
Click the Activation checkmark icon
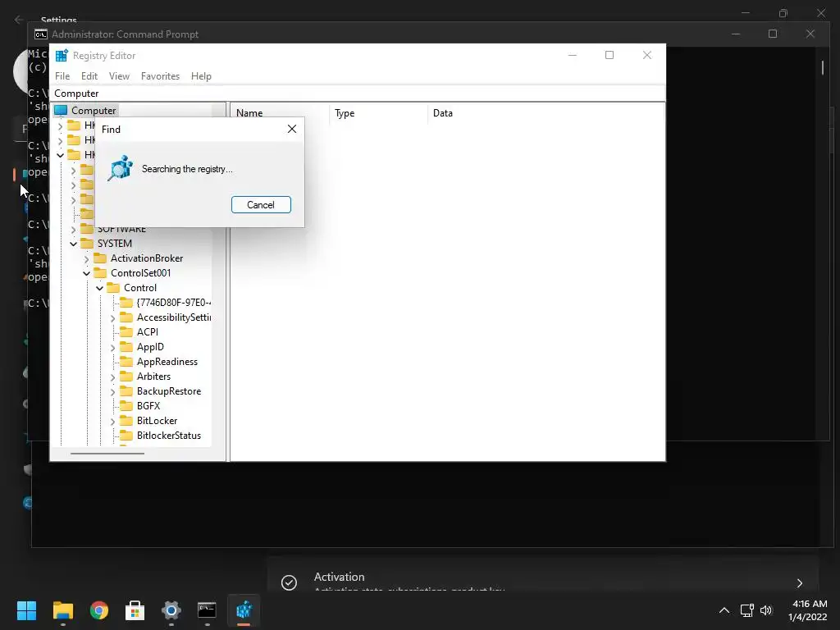289,582
